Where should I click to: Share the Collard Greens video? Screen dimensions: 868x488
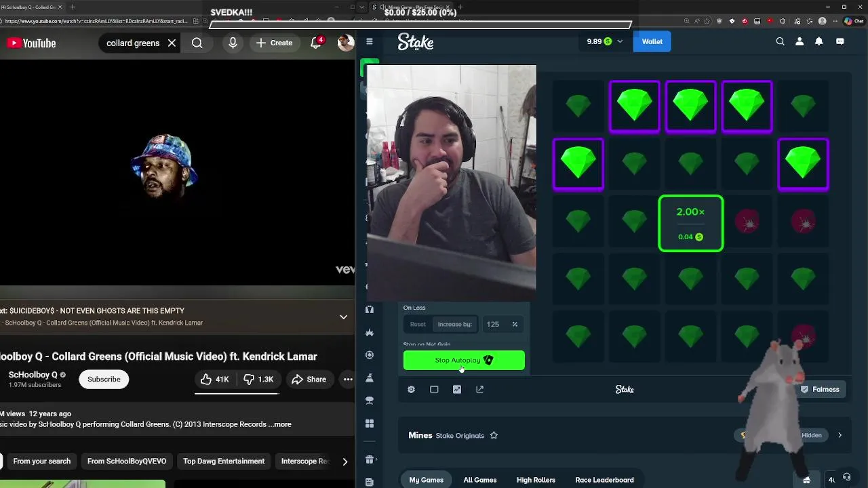[309, 379]
